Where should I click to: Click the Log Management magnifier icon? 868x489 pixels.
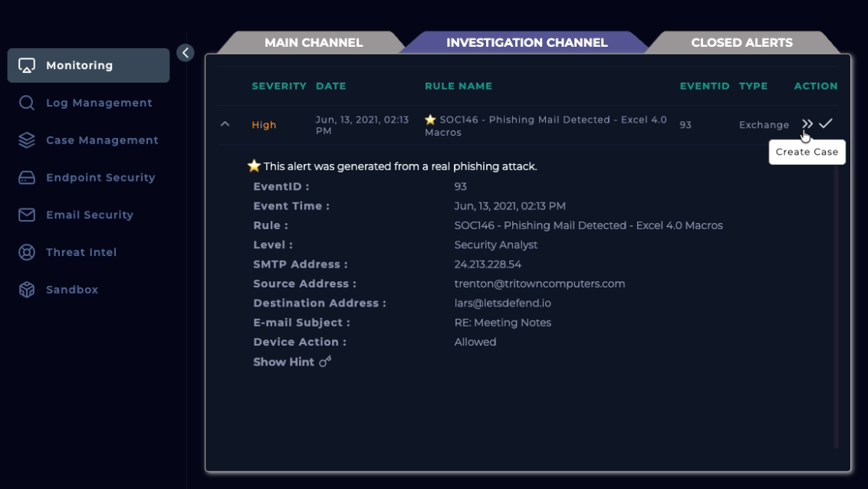[x=27, y=103]
